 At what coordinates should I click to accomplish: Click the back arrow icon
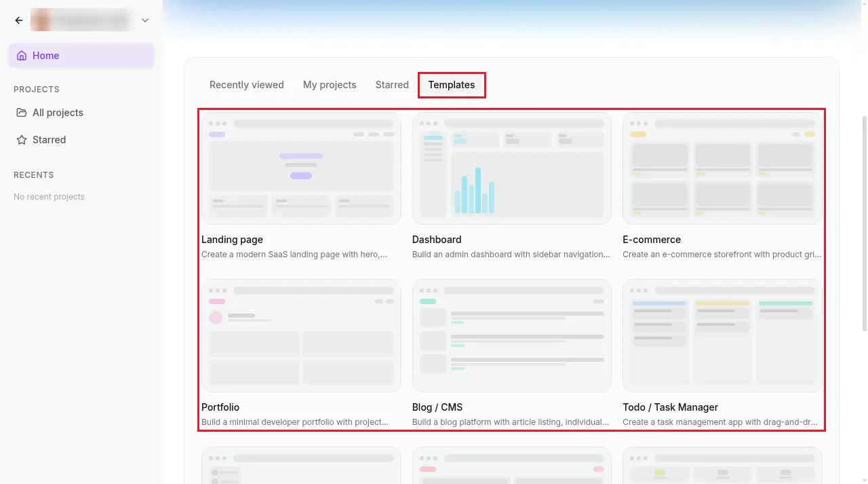coord(19,20)
